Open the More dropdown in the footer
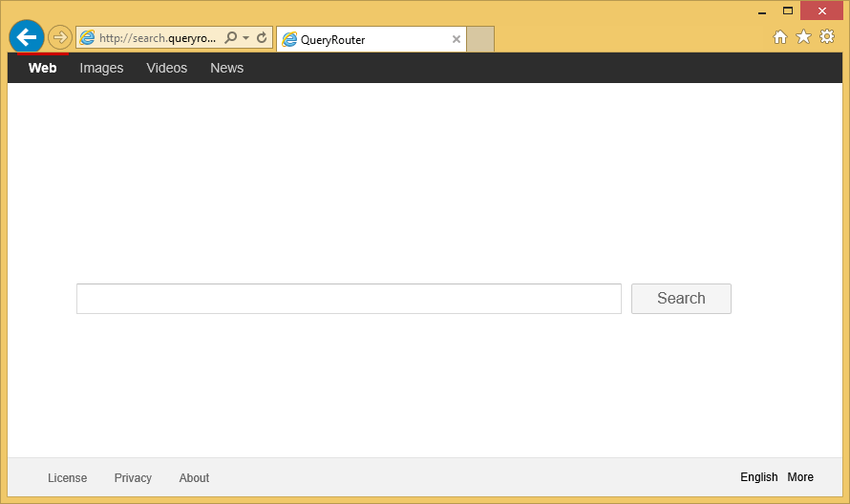 point(800,477)
